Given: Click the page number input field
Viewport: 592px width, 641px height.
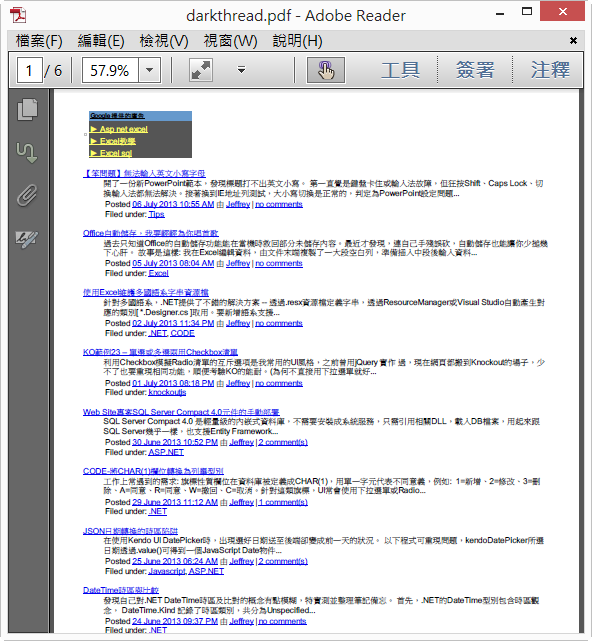Looking at the screenshot, I should click(x=30, y=70).
